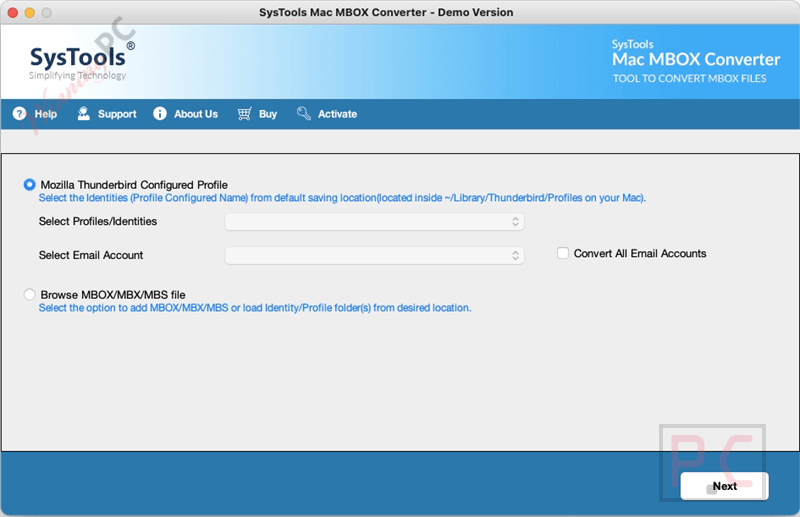Click the Next button
Image resolution: width=800 pixels, height=517 pixels.
pyautogui.click(x=724, y=486)
